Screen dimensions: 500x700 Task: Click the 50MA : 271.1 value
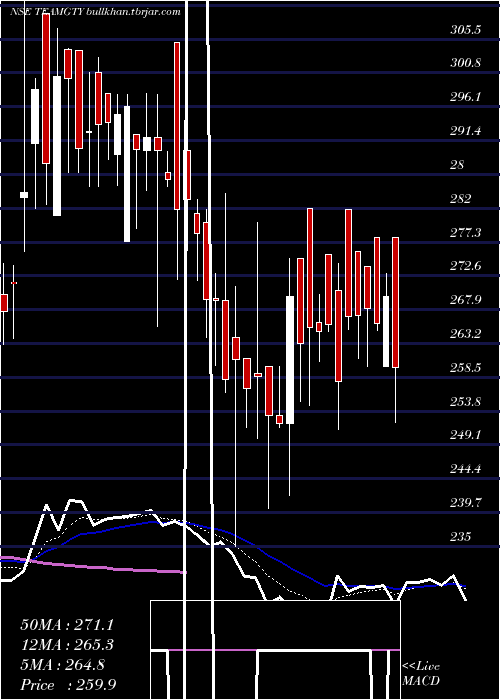click(67, 624)
